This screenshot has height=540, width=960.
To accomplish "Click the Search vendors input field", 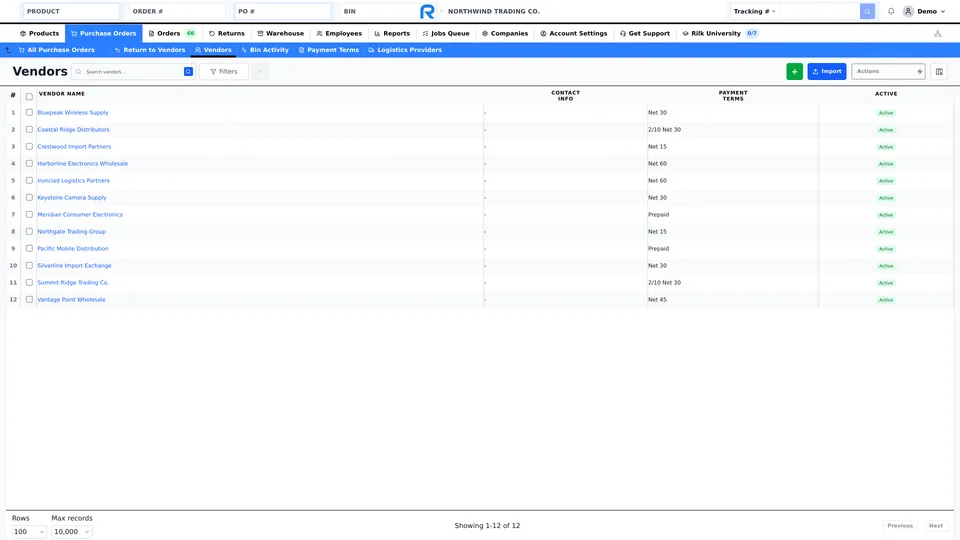I will click(x=129, y=72).
